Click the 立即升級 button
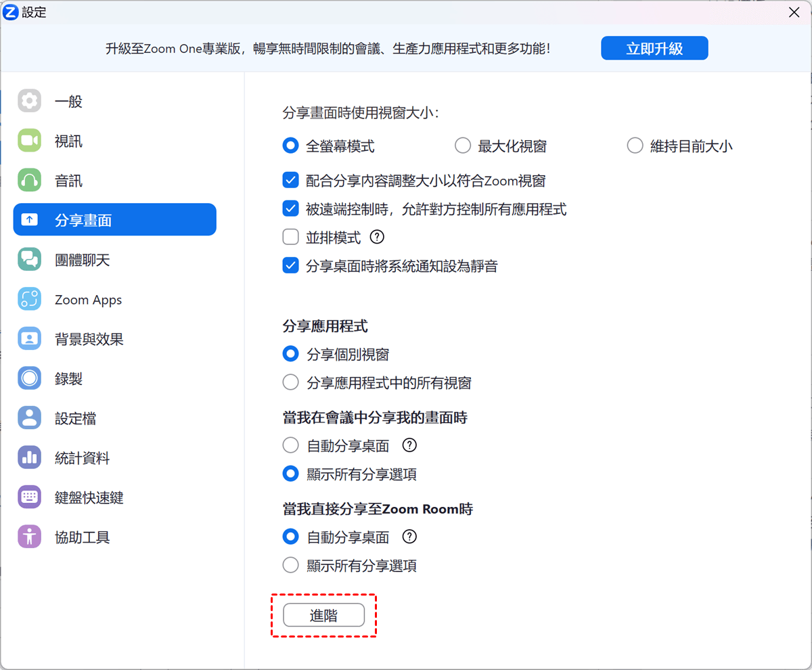Screen dimensions: 812x670 tap(654, 48)
